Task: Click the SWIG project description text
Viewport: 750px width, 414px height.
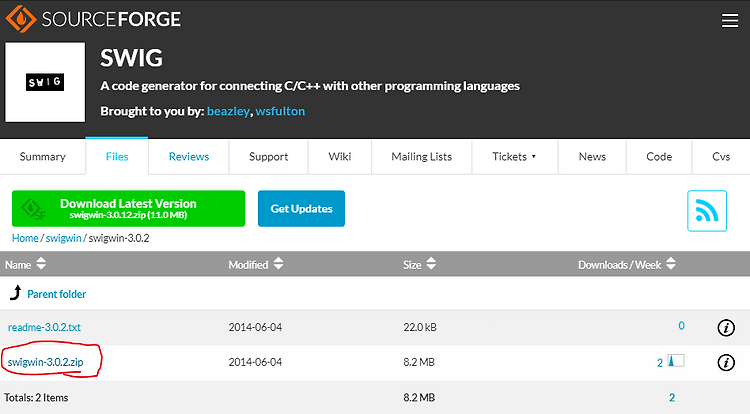Action: (x=310, y=86)
